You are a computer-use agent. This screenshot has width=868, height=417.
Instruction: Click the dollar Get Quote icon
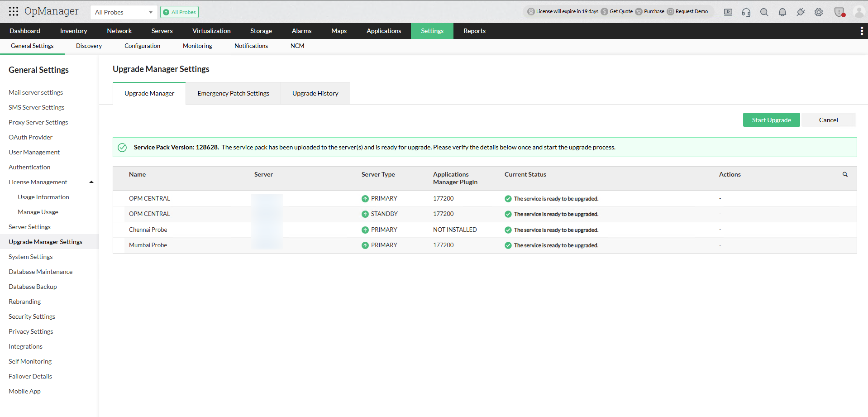(x=604, y=12)
